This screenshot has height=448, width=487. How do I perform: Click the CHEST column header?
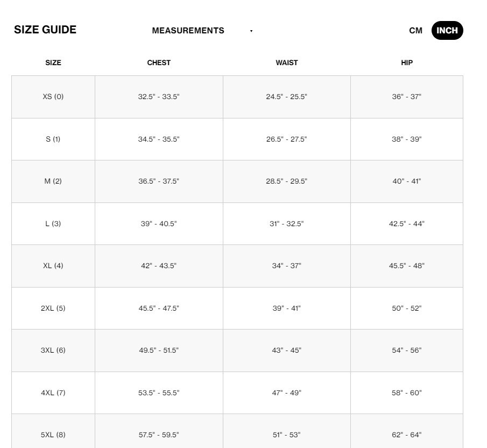[x=159, y=62]
